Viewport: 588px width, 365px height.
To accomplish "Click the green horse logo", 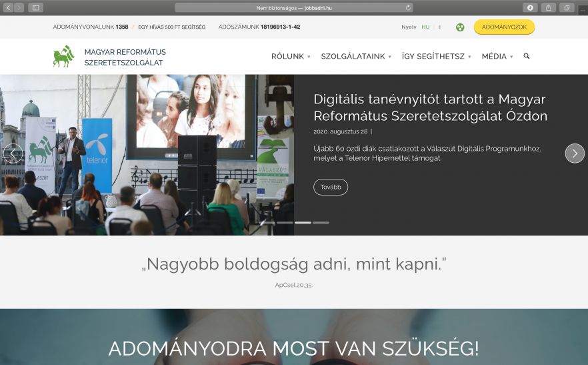I will (63, 56).
